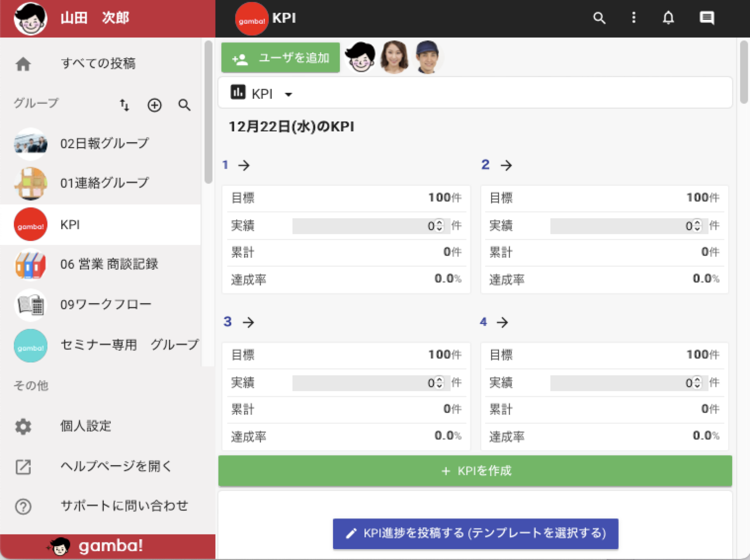Expand the KPI view dropdown arrow
Screen dimensions: 750x560
click(x=289, y=94)
